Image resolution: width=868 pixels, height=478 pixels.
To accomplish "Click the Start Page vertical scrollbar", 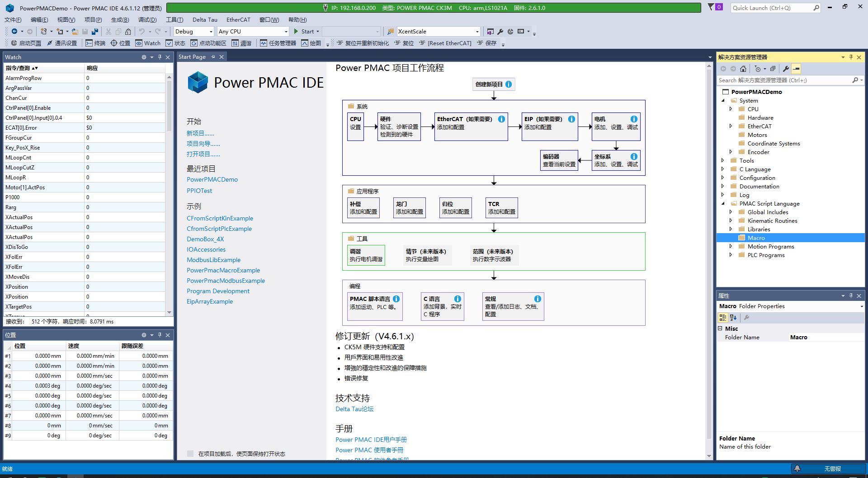I will [709, 253].
